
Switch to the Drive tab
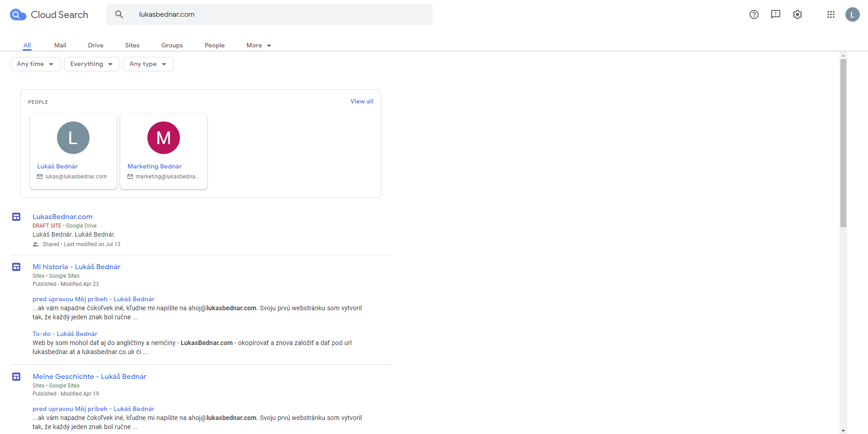coord(96,45)
